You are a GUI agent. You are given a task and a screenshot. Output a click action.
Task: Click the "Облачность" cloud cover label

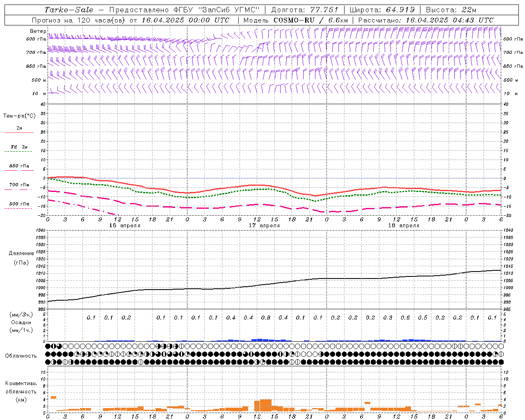pos(21,356)
